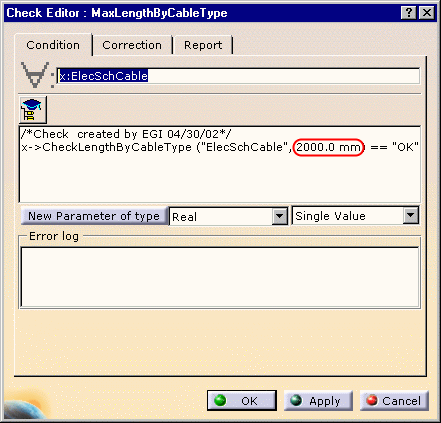This screenshot has height=423, width=441.
Task: Close the Check Editor dialog
Action: (x=426, y=13)
